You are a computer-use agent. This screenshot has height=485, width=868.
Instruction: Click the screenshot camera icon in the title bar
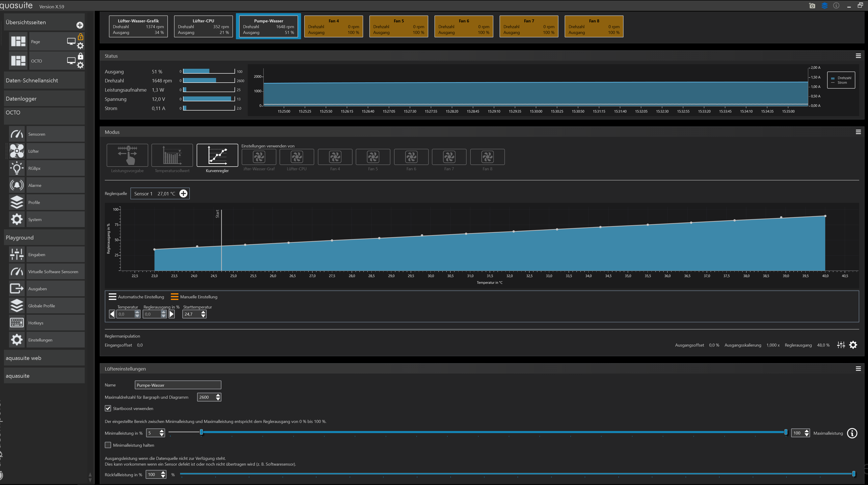(x=812, y=6)
